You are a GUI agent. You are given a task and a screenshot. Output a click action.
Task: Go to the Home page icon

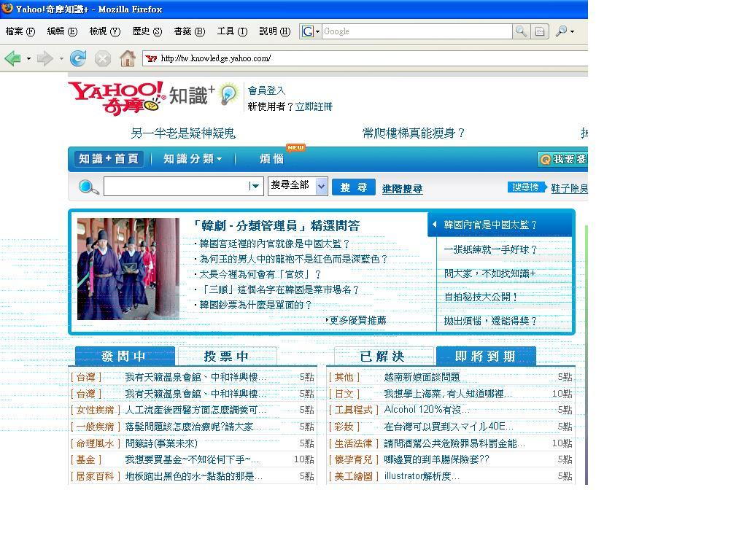pos(128,58)
